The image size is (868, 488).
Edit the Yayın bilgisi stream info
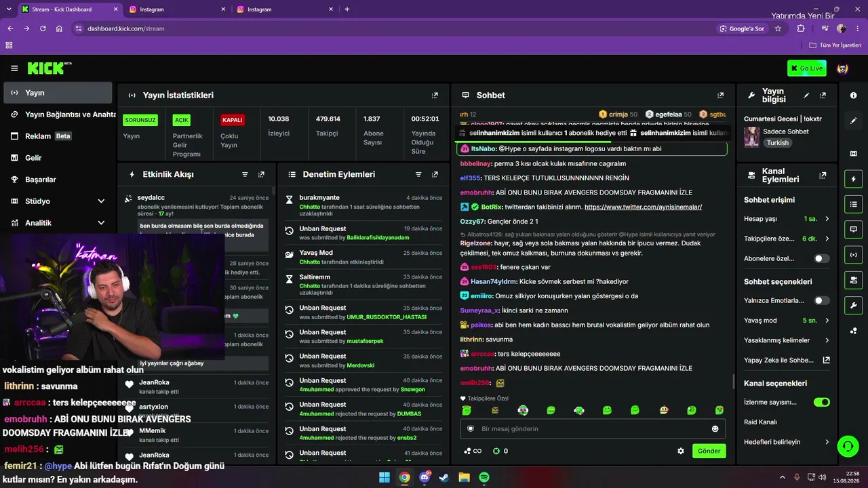coord(806,96)
